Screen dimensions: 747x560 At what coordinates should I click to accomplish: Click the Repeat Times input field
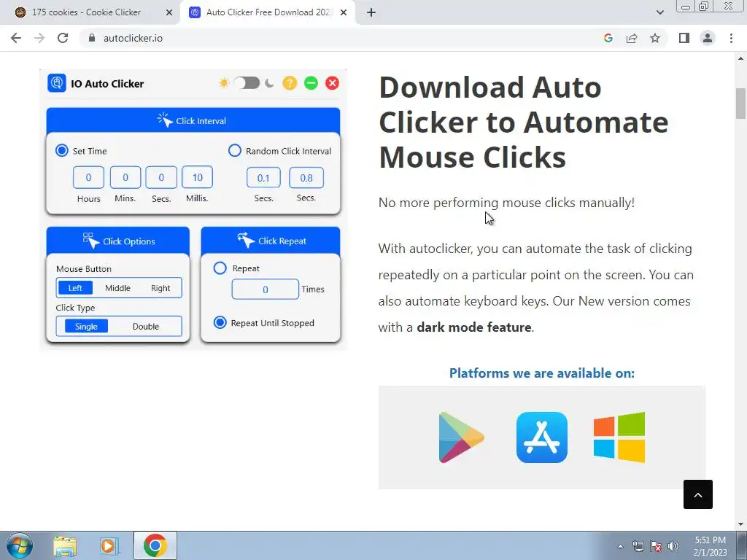point(266,289)
